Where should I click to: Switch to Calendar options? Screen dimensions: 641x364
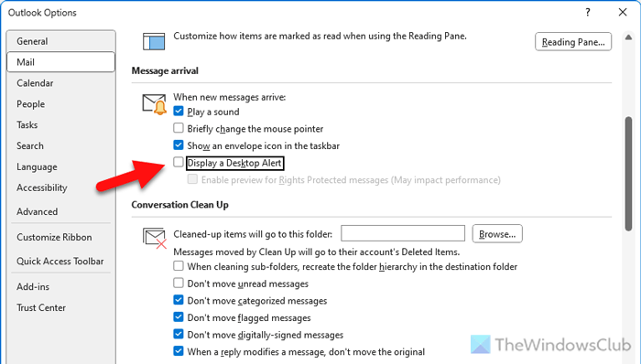(x=61, y=83)
